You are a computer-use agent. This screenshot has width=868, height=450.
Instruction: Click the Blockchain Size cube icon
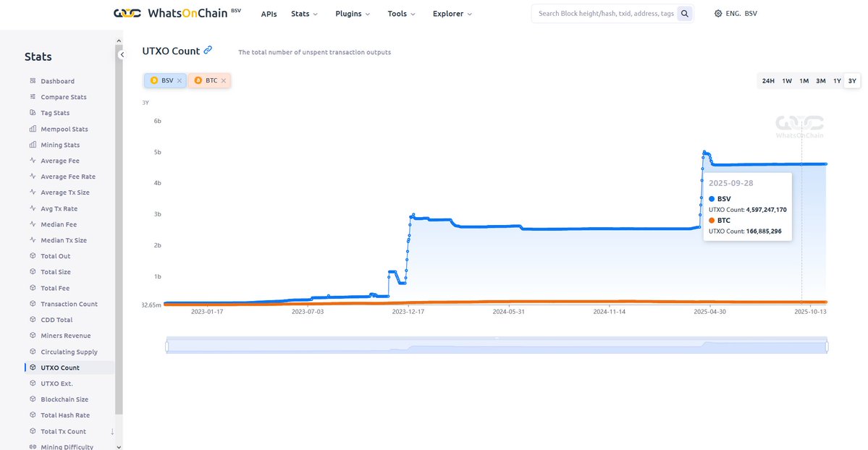33,399
